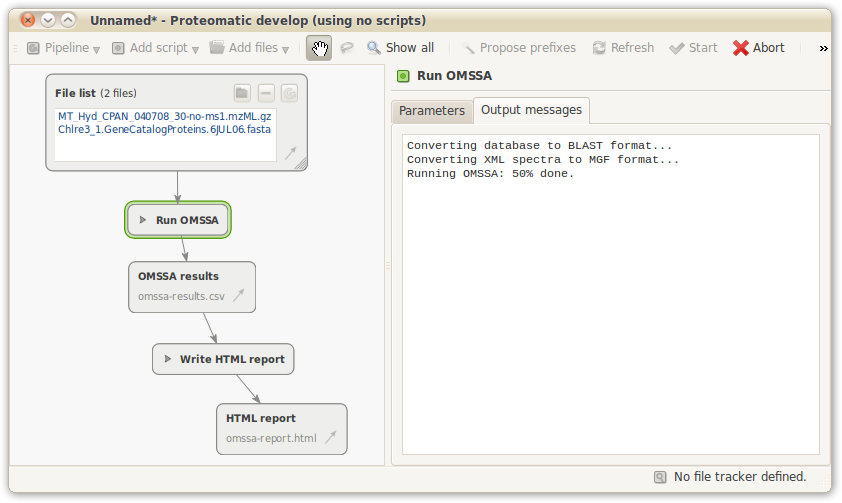Click the minus icon in File list box
Viewport: 842px width, 503px height.
point(265,93)
